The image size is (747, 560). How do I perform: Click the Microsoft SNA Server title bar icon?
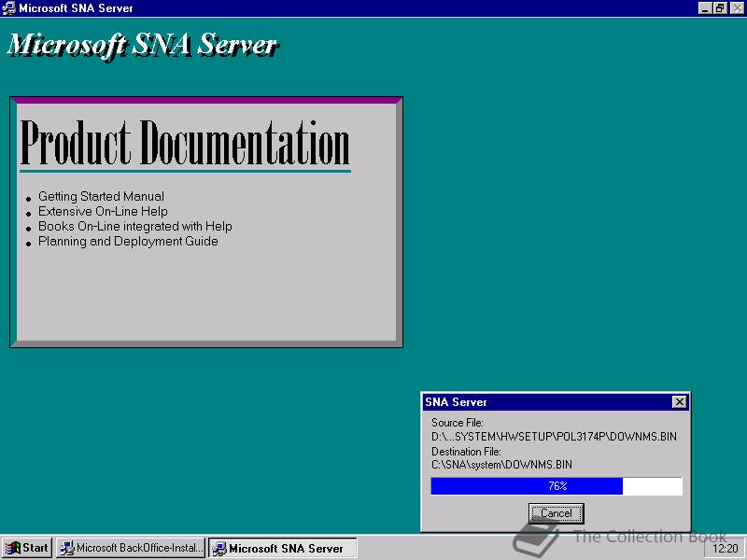(x=8, y=8)
